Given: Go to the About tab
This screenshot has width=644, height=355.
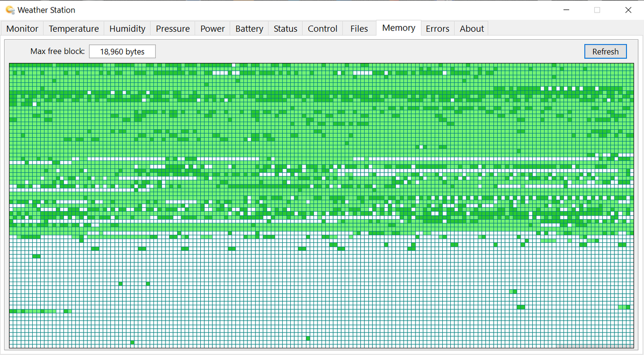Looking at the screenshot, I should (x=471, y=29).
